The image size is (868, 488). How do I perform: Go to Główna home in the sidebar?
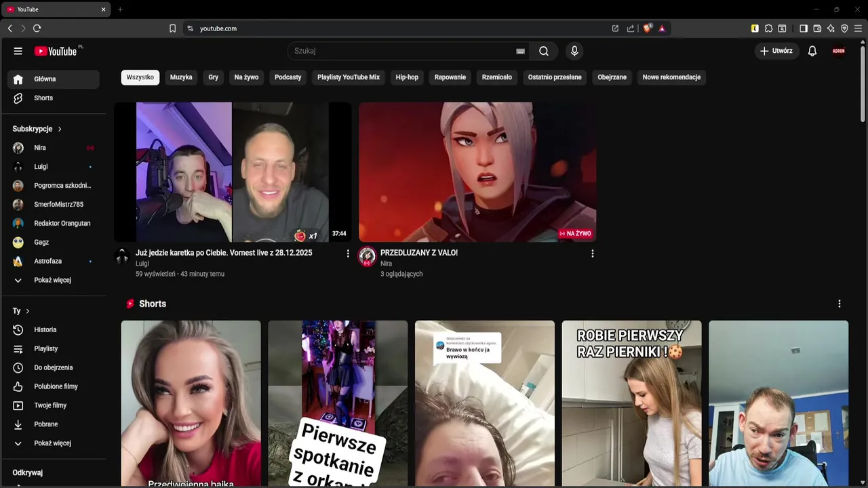[54, 79]
